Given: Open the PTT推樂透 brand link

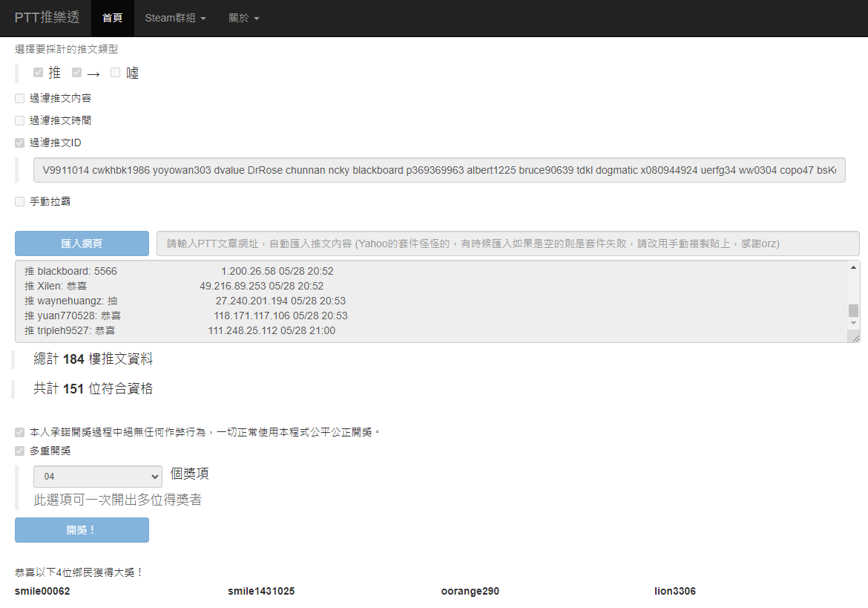Looking at the screenshot, I should pos(47,18).
